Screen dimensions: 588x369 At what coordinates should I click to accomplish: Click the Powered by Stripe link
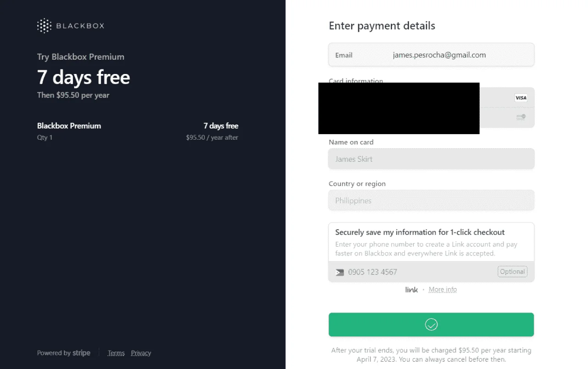[64, 353]
